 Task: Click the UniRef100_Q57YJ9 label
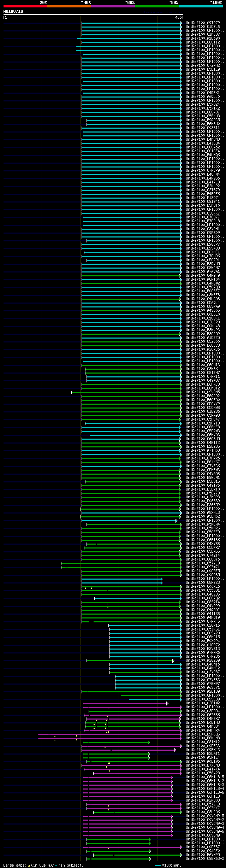(x=203, y=563)
